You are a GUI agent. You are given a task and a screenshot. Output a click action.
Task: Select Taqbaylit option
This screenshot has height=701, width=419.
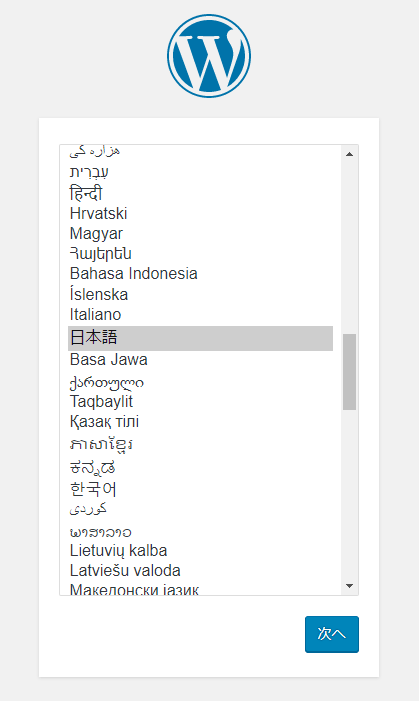pyautogui.click(x=200, y=401)
